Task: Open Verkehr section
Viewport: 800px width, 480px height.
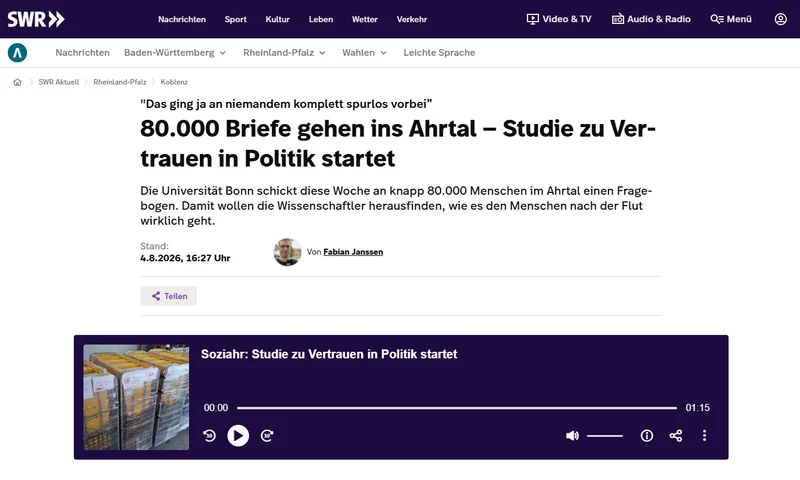Action: pyautogui.click(x=412, y=19)
